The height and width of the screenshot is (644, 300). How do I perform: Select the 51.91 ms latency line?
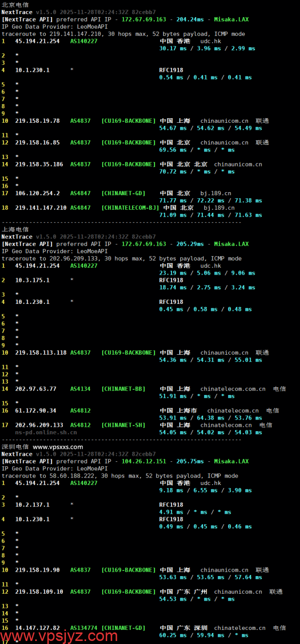click(197, 396)
